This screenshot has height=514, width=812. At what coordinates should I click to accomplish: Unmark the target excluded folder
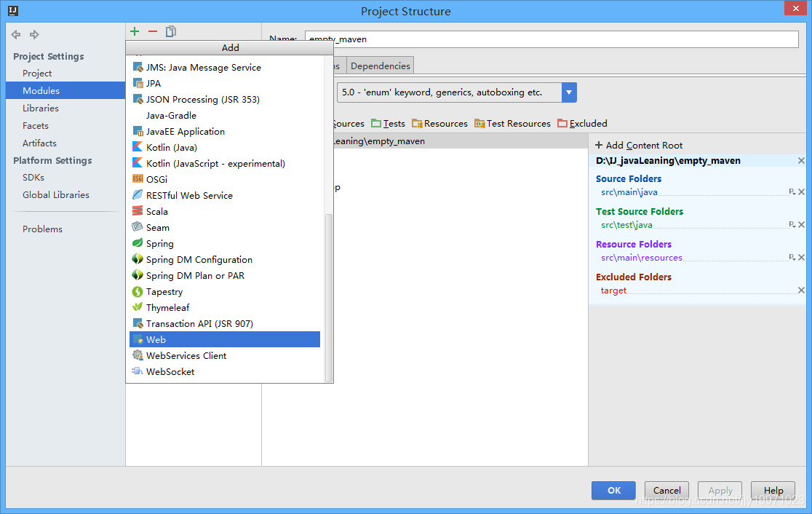click(x=801, y=290)
